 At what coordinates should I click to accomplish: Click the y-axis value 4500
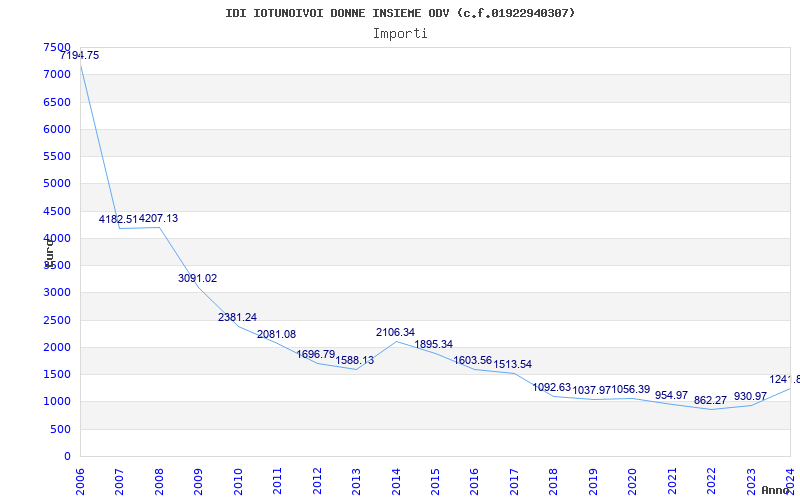coord(57,211)
